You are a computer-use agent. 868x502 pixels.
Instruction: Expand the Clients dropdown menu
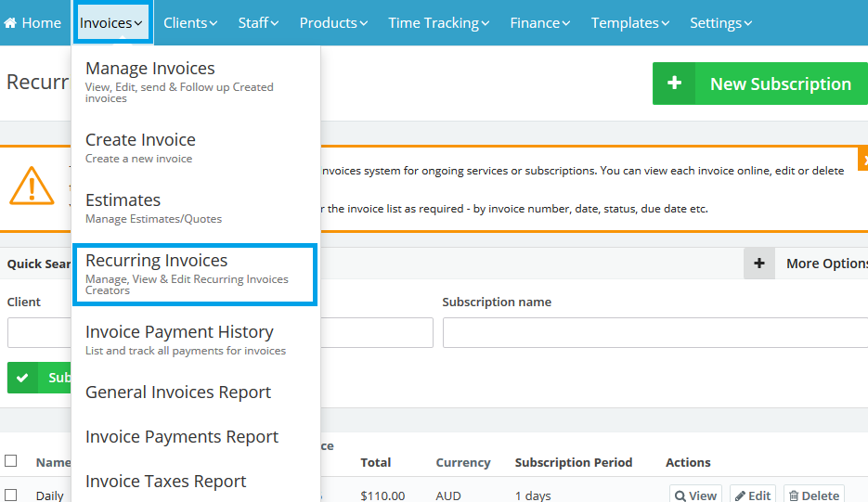(x=190, y=23)
